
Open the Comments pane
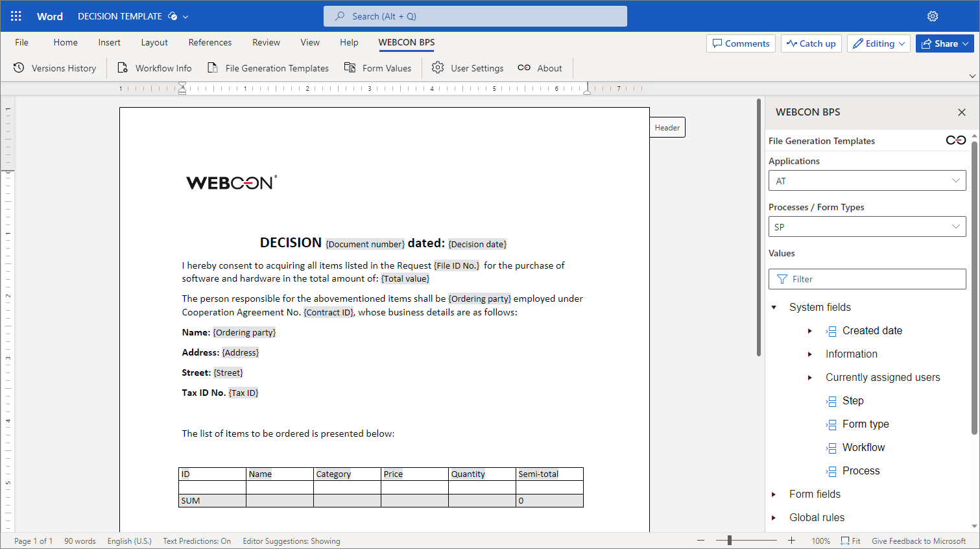pos(741,43)
